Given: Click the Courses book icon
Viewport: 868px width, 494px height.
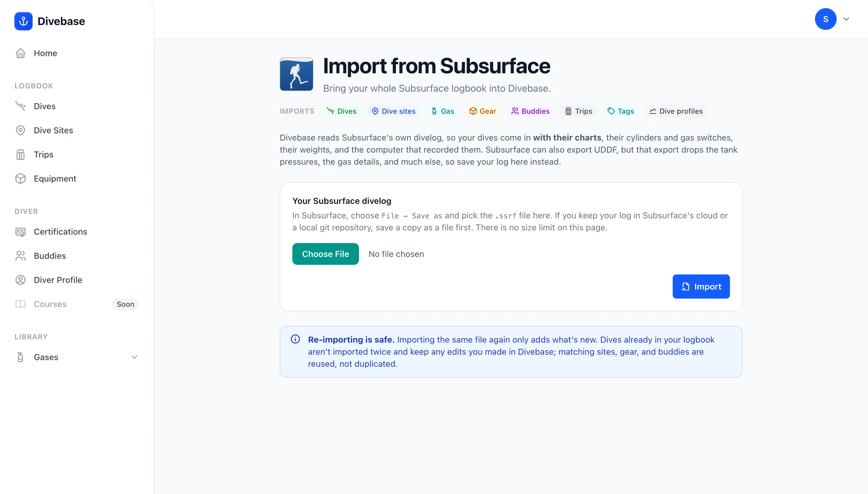Looking at the screenshot, I should (x=20, y=304).
